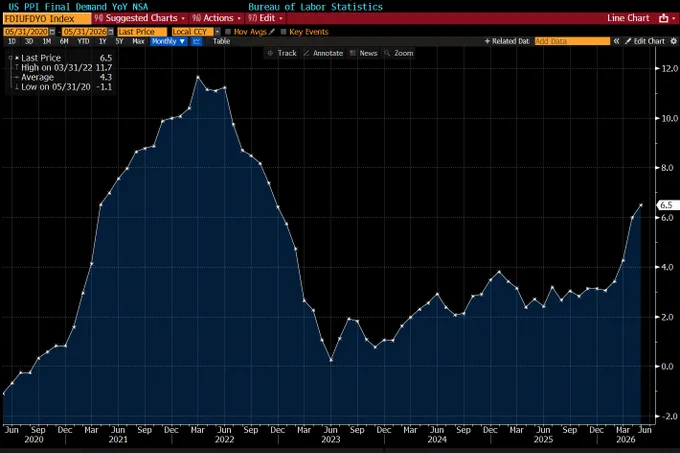Open chart settings gear icon
The image size is (680, 453).
(x=673, y=41)
